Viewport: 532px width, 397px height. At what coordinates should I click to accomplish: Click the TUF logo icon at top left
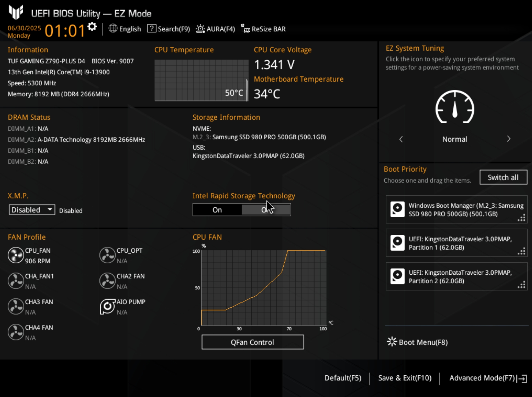click(x=16, y=12)
